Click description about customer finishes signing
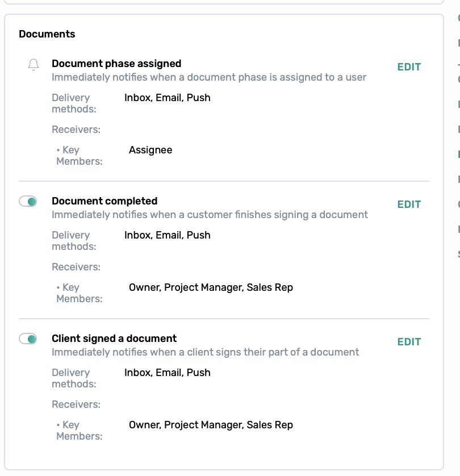Image resolution: width=460 pixels, height=476 pixels. click(210, 215)
